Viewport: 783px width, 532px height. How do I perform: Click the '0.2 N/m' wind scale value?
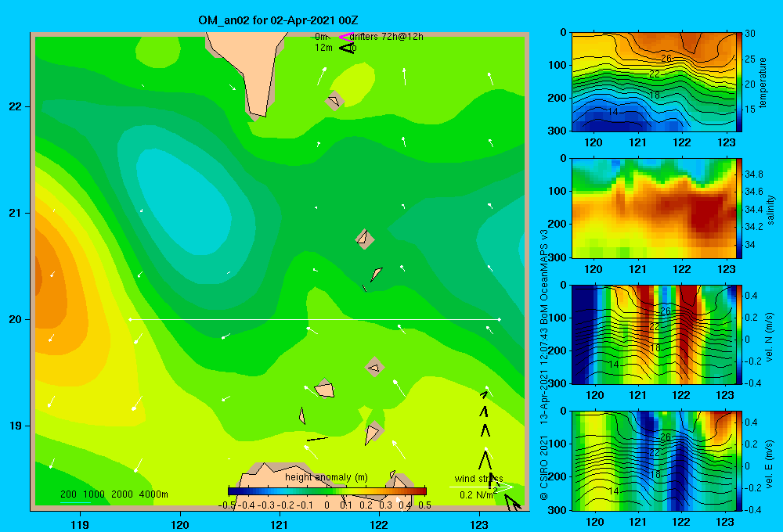coord(477,494)
